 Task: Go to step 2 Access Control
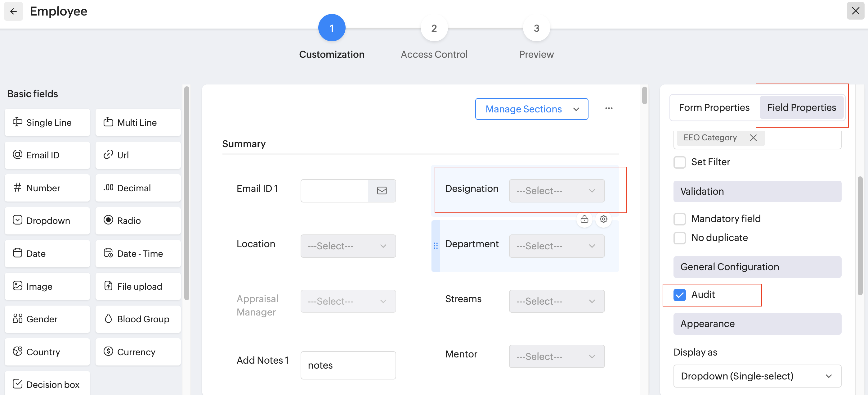pyautogui.click(x=434, y=28)
